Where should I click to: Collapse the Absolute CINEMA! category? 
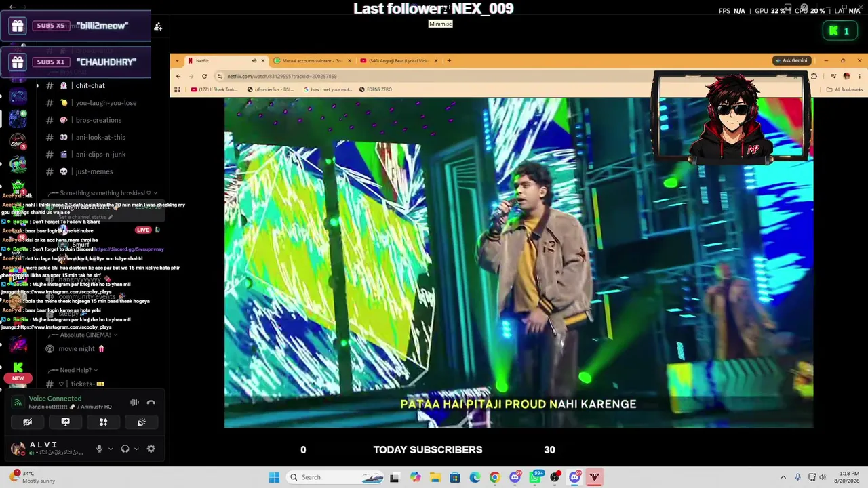click(85, 335)
